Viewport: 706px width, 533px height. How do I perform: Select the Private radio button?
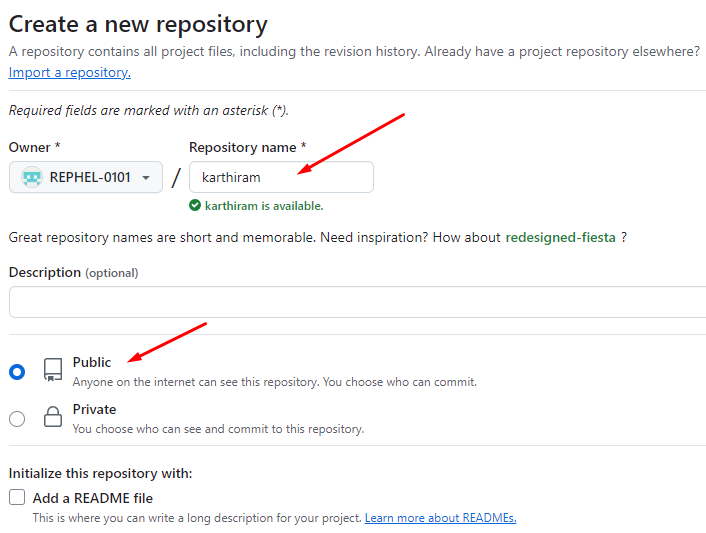(17, 419)
